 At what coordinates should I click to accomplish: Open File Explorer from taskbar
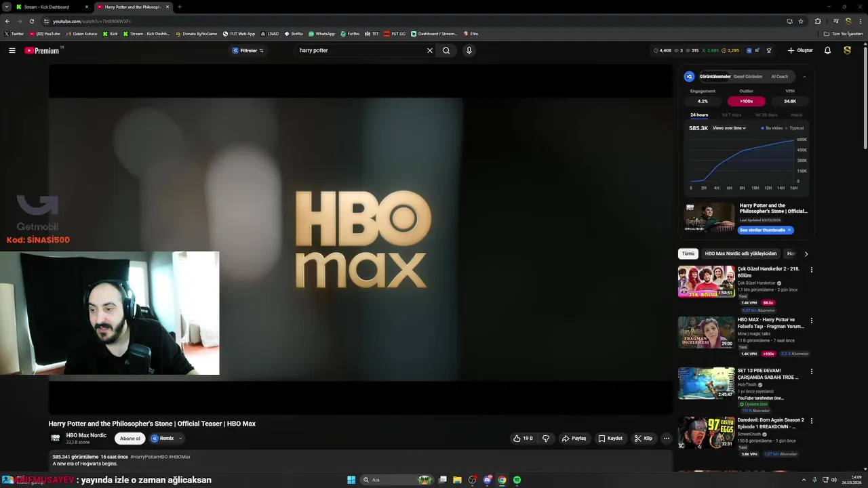click(457, 480)
